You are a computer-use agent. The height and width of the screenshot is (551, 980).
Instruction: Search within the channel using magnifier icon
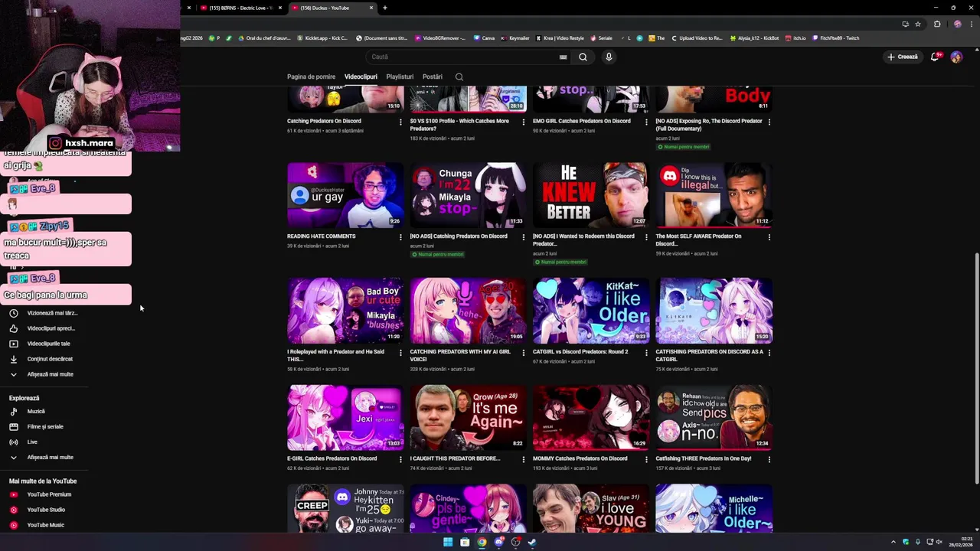click(459, 77)
